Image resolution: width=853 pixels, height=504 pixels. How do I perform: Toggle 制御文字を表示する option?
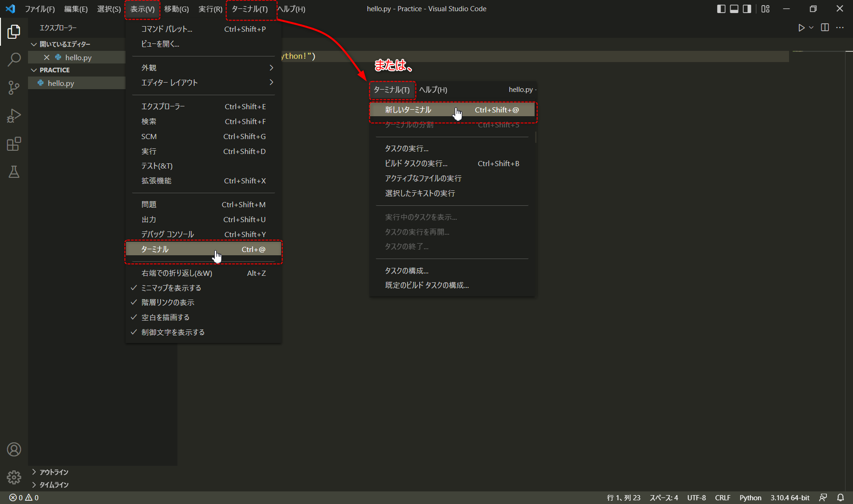click(x=204, y=332)
